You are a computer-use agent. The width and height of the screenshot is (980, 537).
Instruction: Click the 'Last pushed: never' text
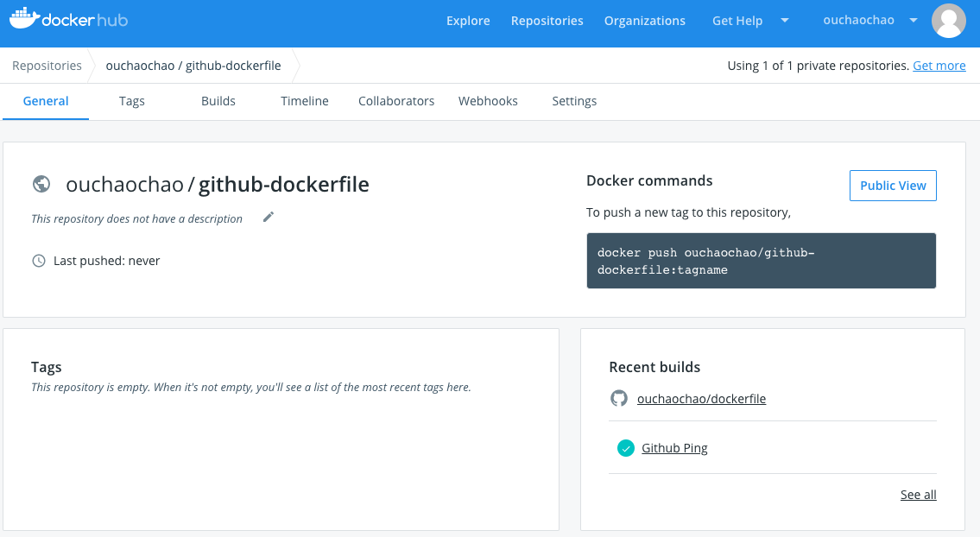coord(107,261)
